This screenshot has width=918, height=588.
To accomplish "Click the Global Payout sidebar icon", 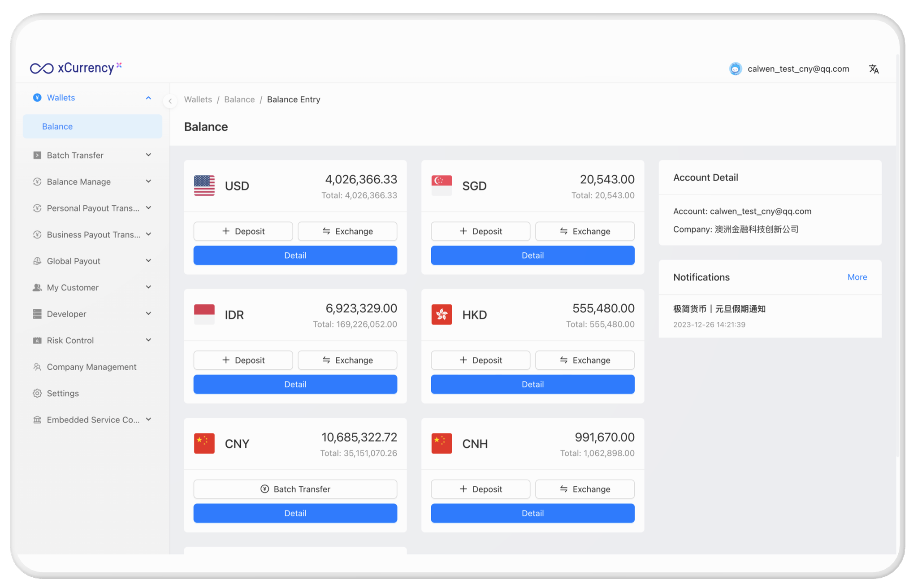I will tap(37, 261).
